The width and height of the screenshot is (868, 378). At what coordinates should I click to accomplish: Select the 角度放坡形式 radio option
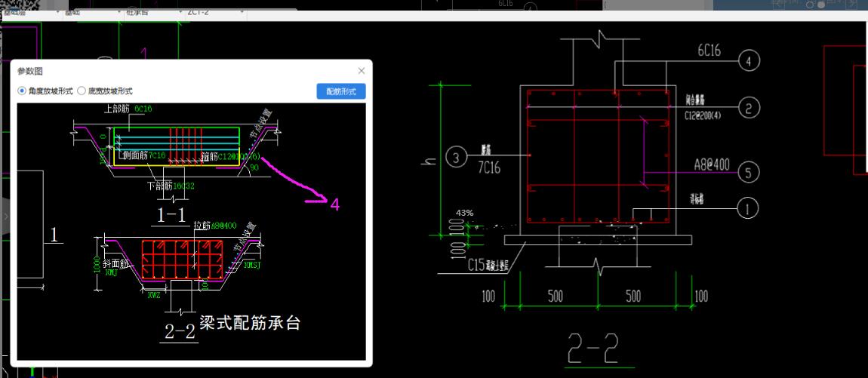click(45, 91)
